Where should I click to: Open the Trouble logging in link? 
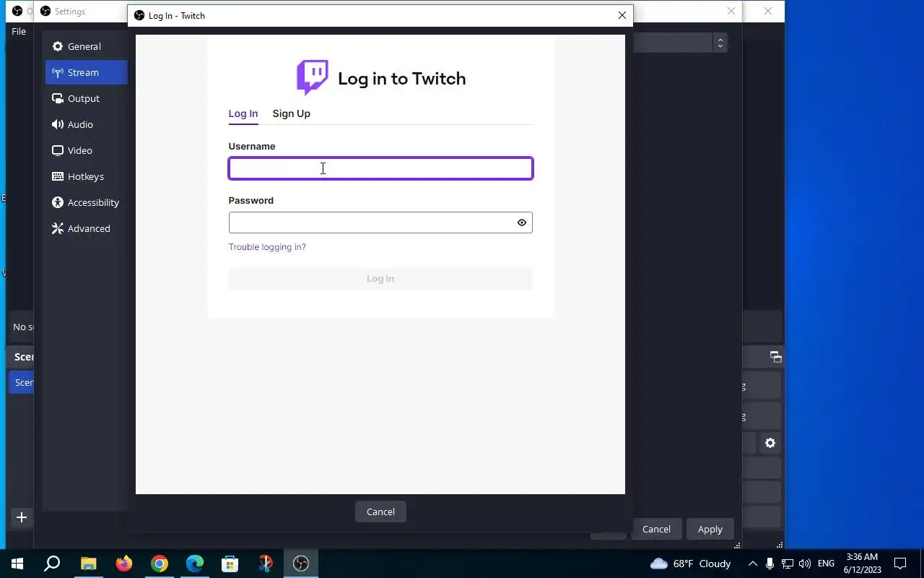click(267, 247)
